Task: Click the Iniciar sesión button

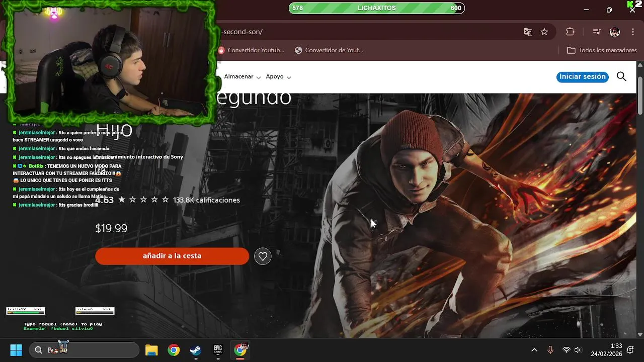Action: [x=583, y=77]
